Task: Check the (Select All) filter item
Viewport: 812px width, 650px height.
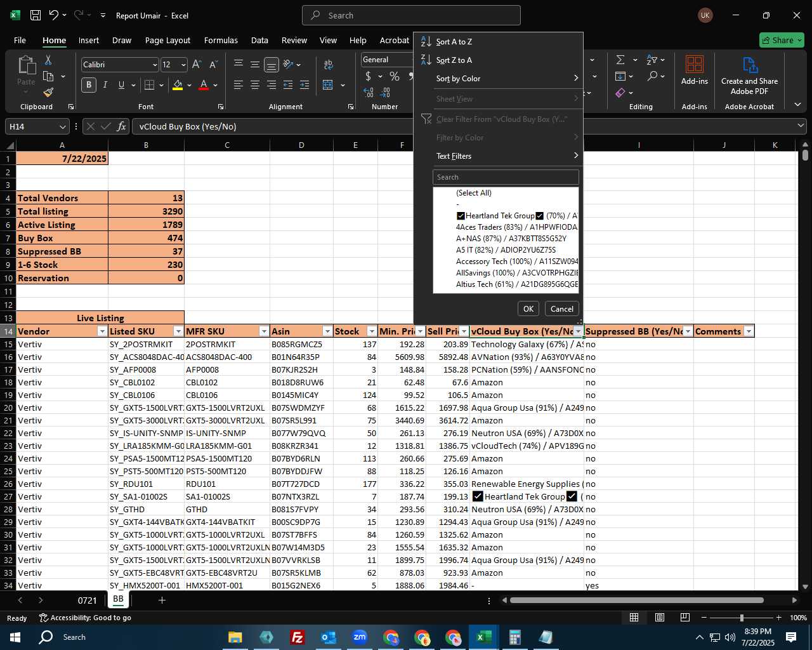Action: (474, 193)
